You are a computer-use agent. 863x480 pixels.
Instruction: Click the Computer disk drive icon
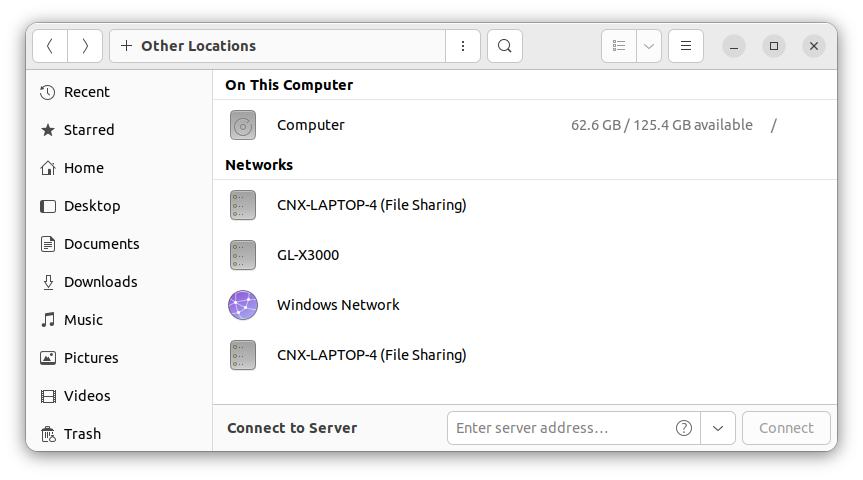pyautogui.click(x=243, y=125)
